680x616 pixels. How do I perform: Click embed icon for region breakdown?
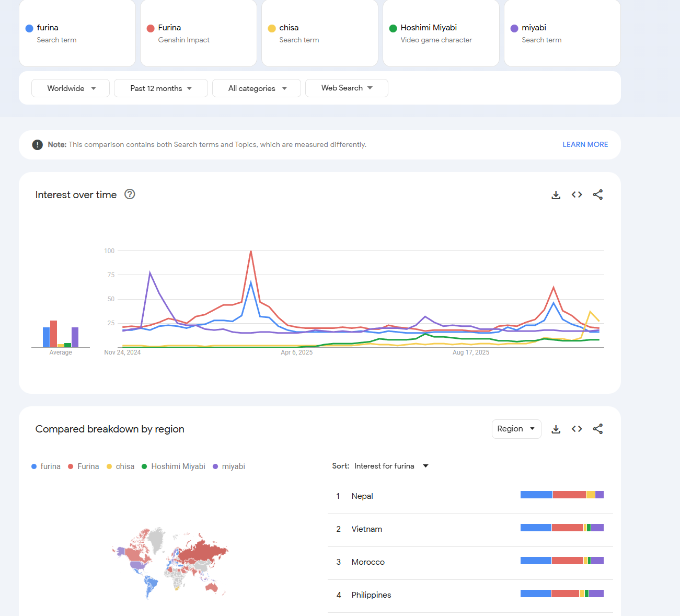[x=577, y=429]
